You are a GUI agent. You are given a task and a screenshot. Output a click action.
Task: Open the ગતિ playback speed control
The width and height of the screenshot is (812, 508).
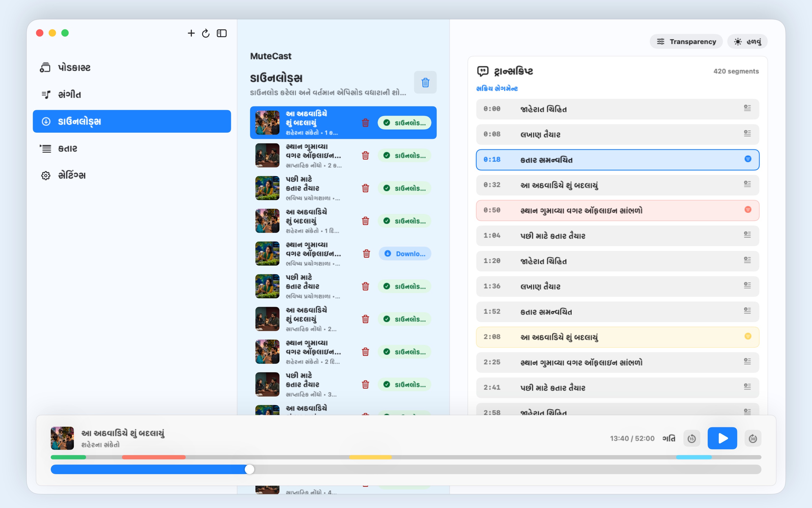(x=669, y=439)
